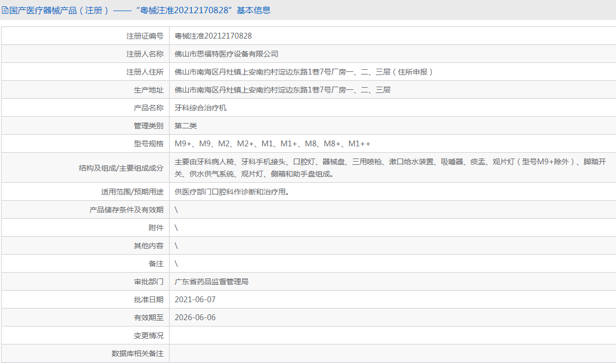
Task: Click the product name 牙科综合治疗机
Action: [201, 108]
